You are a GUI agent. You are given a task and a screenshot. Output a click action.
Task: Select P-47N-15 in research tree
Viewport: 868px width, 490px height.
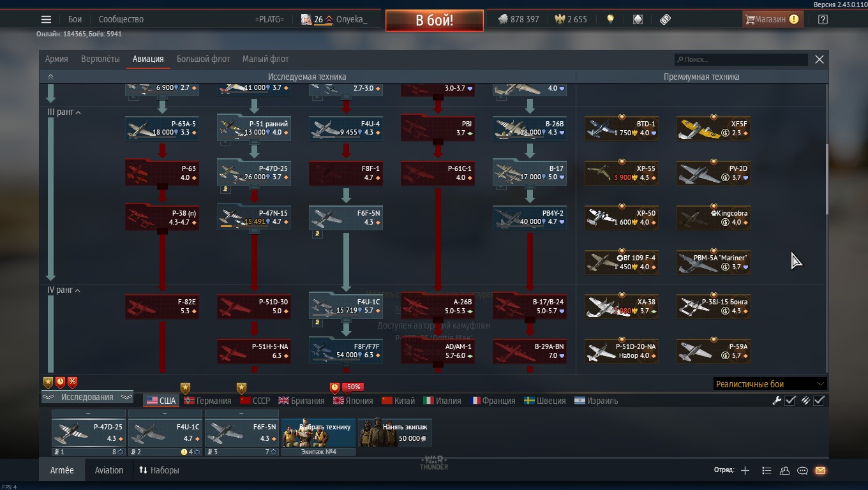point(254,218)
